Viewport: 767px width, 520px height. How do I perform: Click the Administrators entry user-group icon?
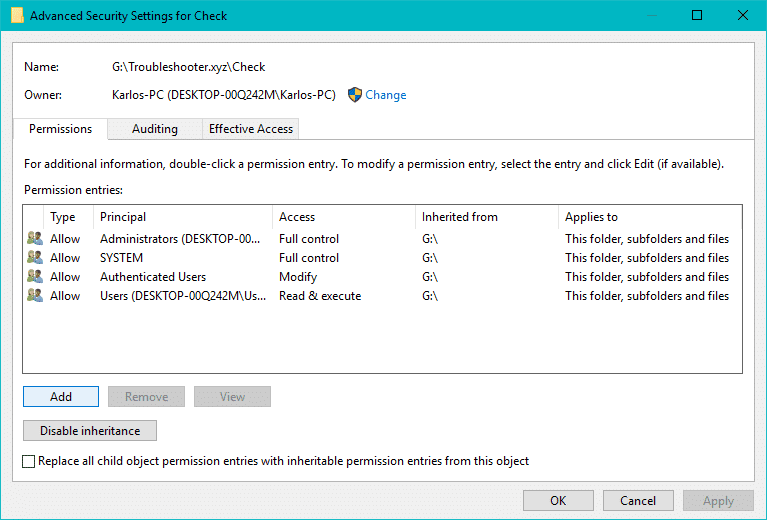[x=35, y=239]
